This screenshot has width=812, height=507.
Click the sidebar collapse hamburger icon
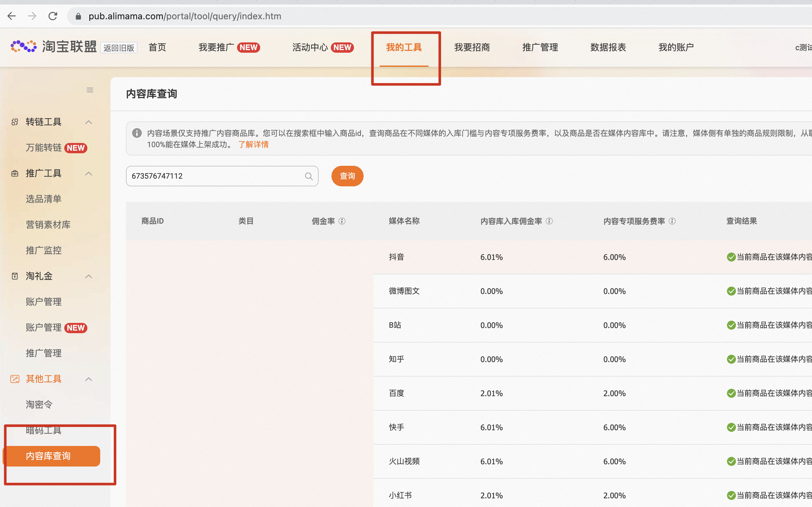[x=90, y=90]
